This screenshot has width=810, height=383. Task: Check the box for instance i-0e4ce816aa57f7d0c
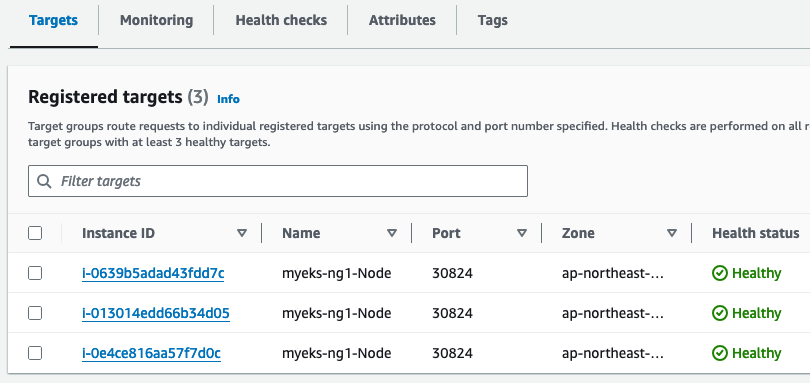pyautogui.click(x=35, y=354)
